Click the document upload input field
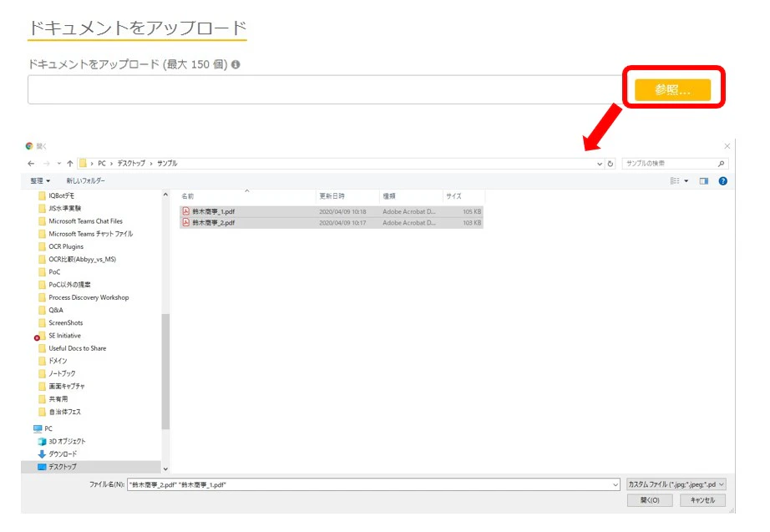This screenshot has width=770, height=532. (325, 90)
